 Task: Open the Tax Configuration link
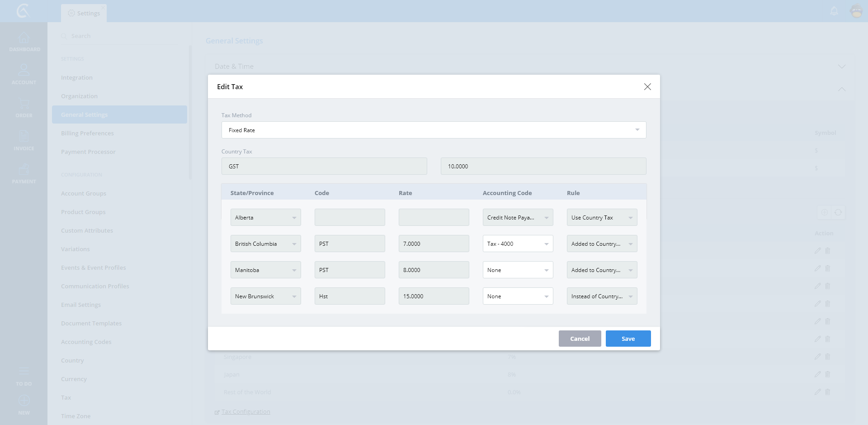[x=245, y=412]
